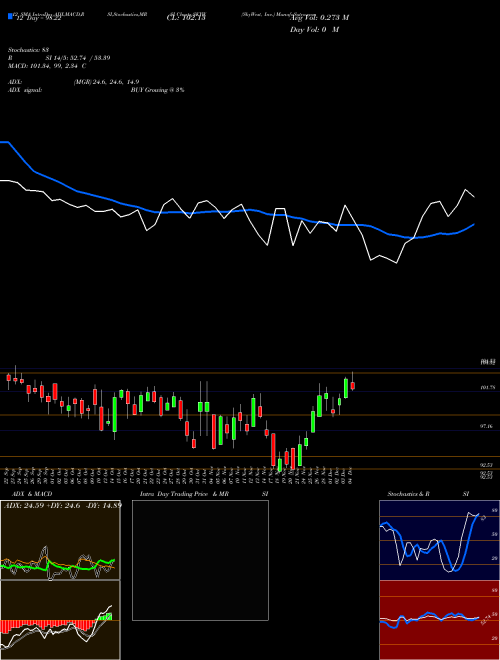Click the 'CL: 102.13' closing price value
This screenshot has width=500, height=660.
(186, 18)
